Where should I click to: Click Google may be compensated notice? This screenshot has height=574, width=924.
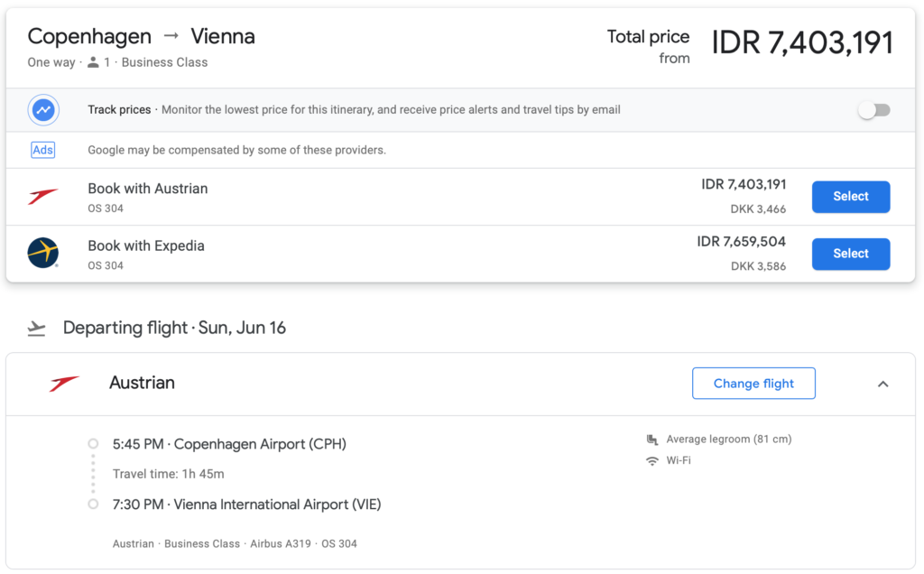pyautogui.click(x=237, y=151)
